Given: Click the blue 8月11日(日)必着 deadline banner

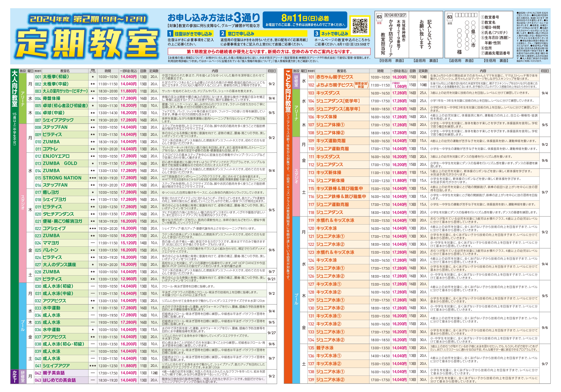Looking at the screenshot, I should click(x=305, y=20).
